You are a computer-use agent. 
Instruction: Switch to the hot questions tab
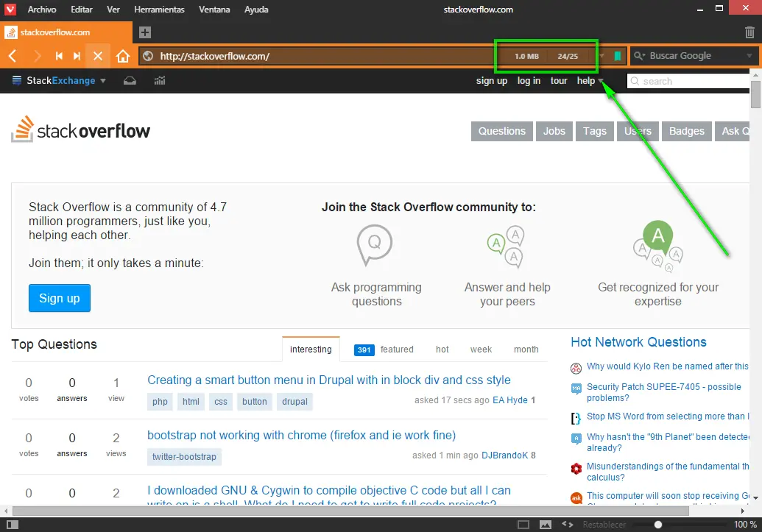point(442,350)
